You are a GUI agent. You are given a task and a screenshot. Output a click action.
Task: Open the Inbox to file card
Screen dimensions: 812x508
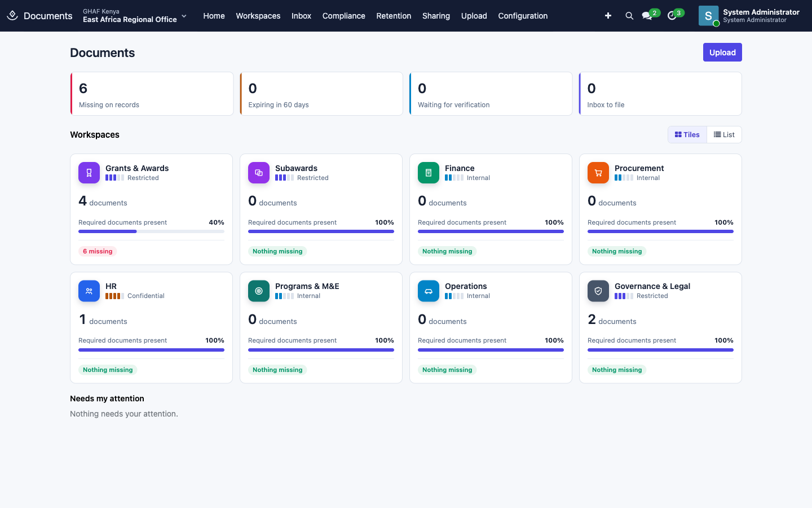[x=660, y=94]
